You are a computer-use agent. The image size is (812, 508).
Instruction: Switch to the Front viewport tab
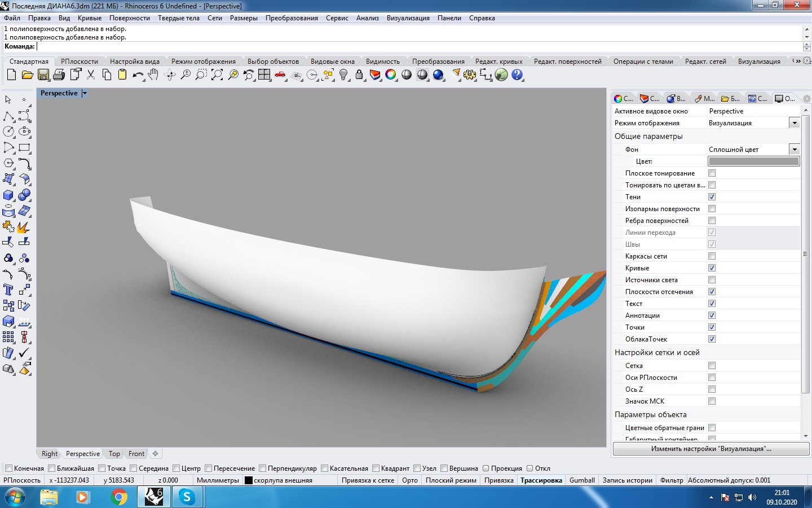click(x=136, y=454)
